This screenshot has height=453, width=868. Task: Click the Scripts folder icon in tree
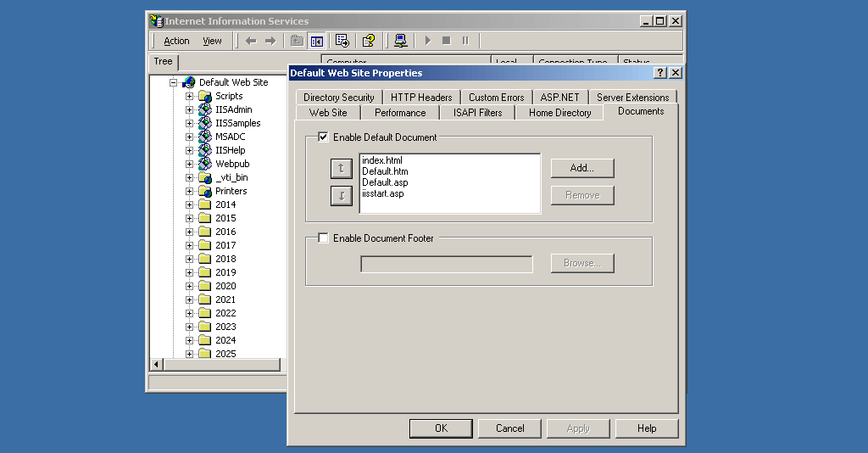[205, 97]
